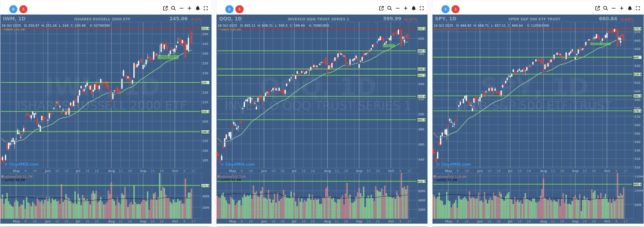This screenshot has width=644, height=227.
Task: Enter fullscreen mode on the QQQ chart
Action: [422, 8]
